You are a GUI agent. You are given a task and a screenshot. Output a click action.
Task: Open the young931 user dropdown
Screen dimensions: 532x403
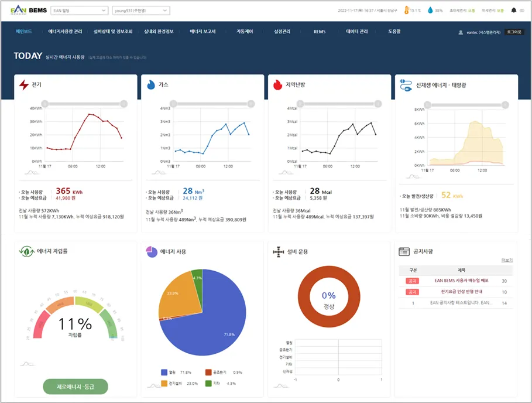pos(141,11)
